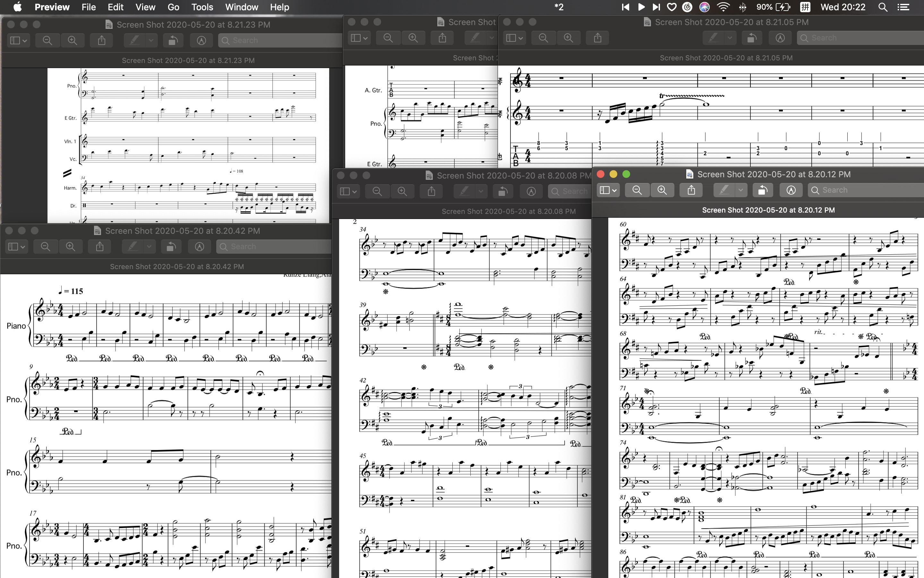The image size is (924, 578).
Task: Zoom out in the 8.20.12 PM window
Action: point(637,190)
